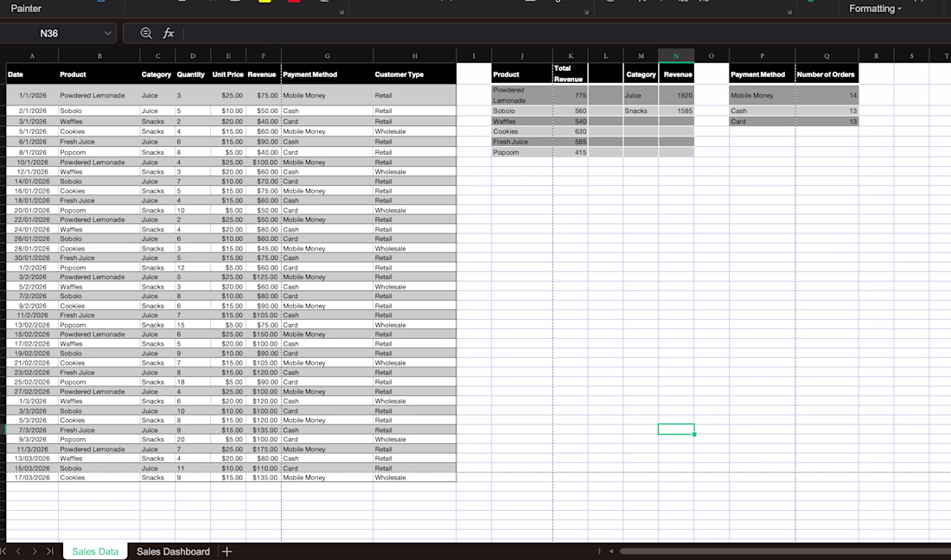The image size is (951, 560).
Task: Activate the Format Painter button
Action: click(26, 9)
